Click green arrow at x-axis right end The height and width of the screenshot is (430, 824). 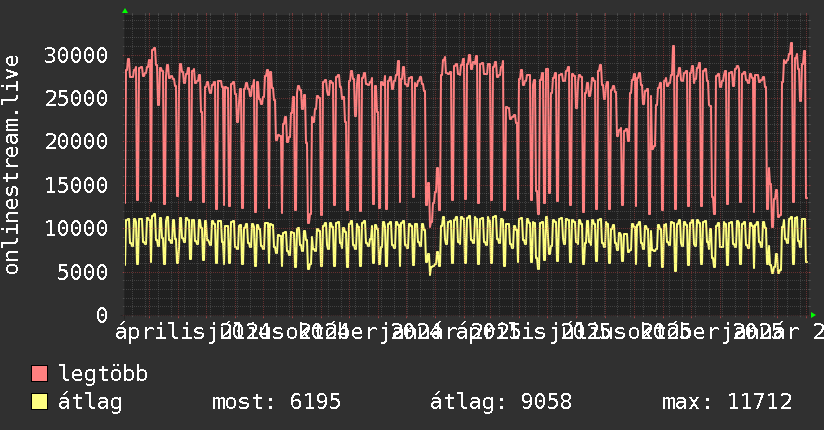pyautogui.click(x=812, y=314)
